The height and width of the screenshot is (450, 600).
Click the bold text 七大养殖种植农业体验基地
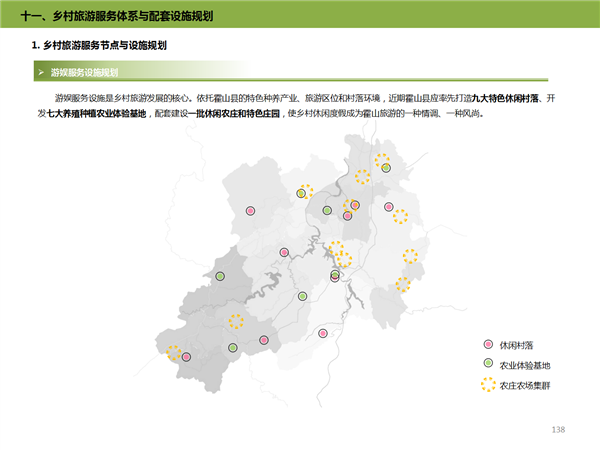96,114
